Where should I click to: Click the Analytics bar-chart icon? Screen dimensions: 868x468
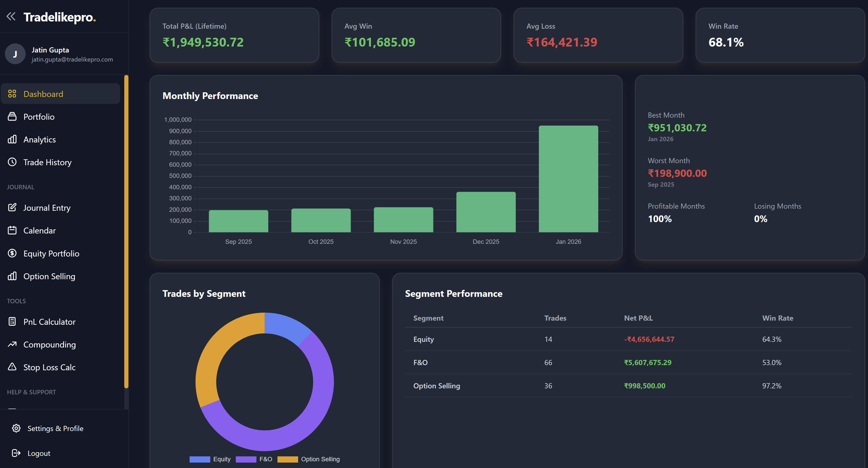[x=12, y=139]
